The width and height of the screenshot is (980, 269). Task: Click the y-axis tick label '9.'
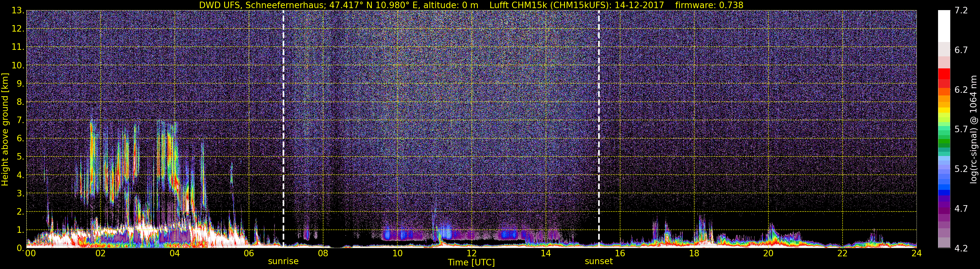20,84
